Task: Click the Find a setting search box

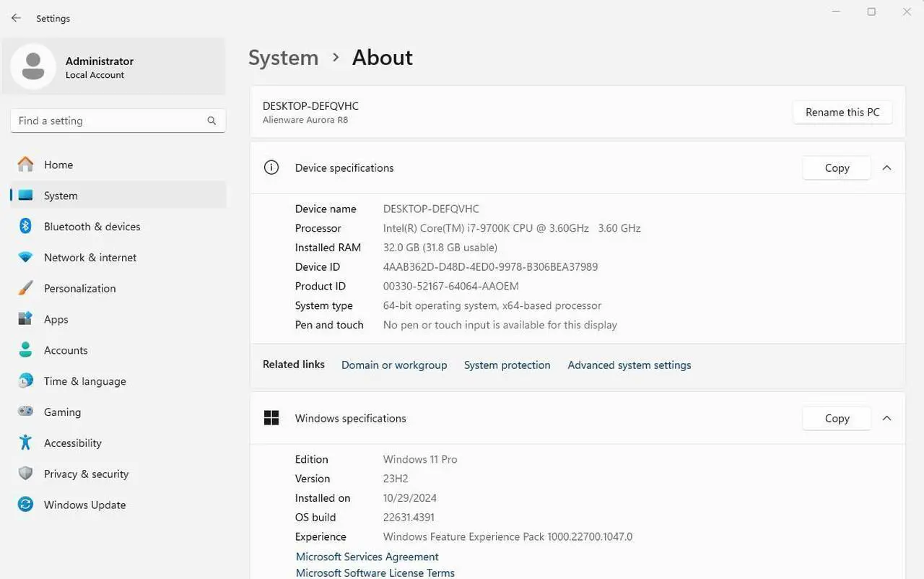Action: (x=118, y=121)
